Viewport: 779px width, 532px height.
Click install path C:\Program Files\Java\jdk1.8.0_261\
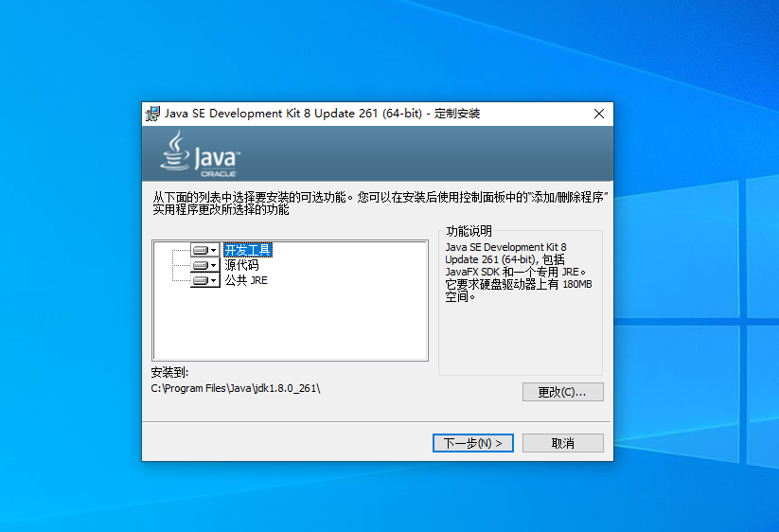(x=236, y=388)
